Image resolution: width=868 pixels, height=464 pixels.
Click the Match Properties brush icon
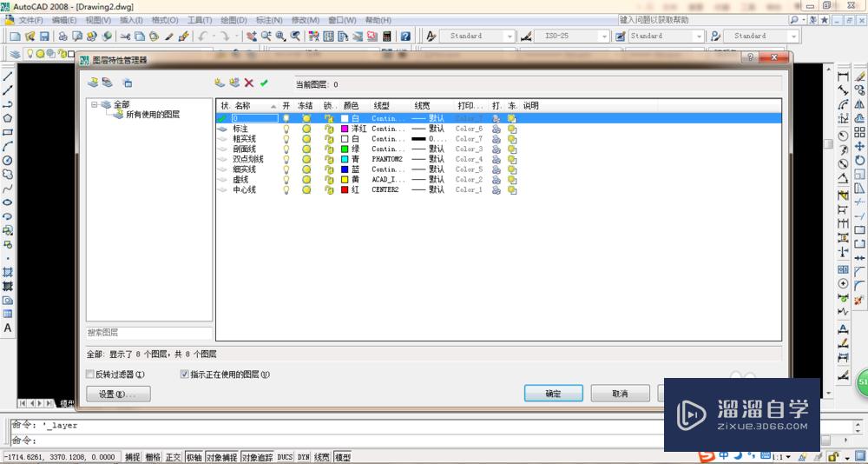184,36
